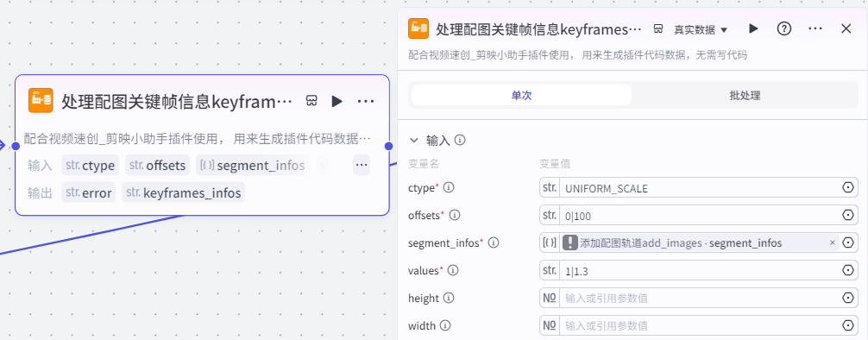This screenshot has width=868, height=340.
Task: Show info tooltip for width parameter
Action: point(445,325)
